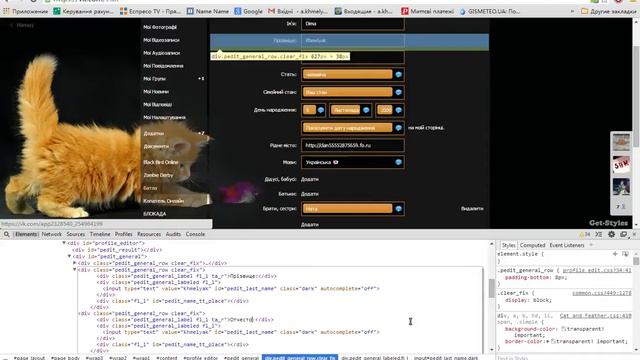This screenshot has height=360, width=640.
Task: Toggle the DevTools console drawer icon
Action: (598, 234)
